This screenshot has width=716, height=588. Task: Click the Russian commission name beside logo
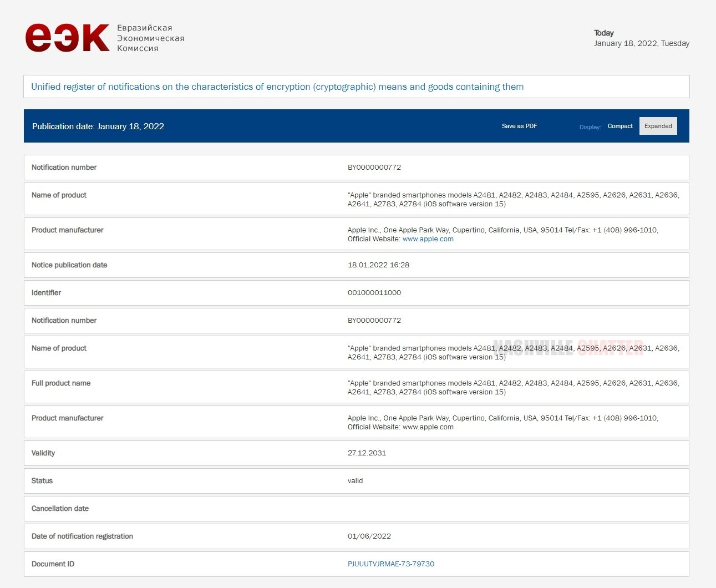(x=150, y=38)
